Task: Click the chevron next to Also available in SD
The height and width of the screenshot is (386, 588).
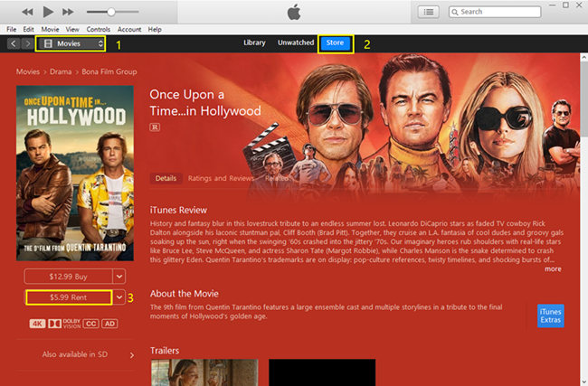Action: (132, 355)
